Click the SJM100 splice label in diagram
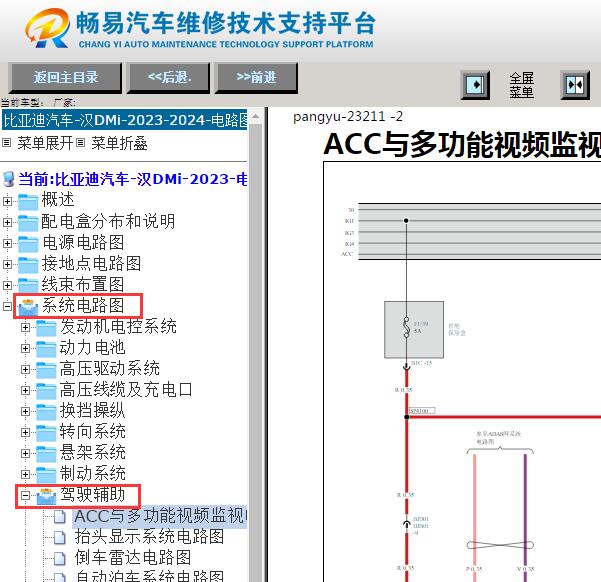601x582 pixels. [422, 411]
